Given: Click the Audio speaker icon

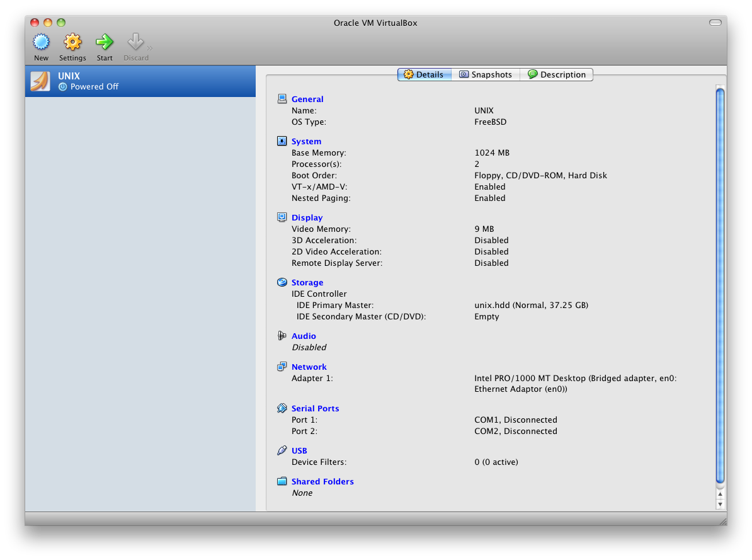Looking at the screenshot, I should pyautogui.click(x=282, y=335).
